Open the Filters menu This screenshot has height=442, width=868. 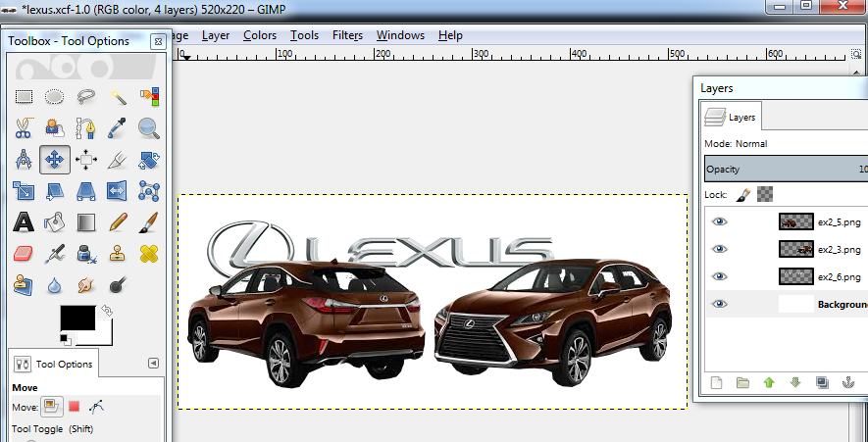(x=347, y=35)
